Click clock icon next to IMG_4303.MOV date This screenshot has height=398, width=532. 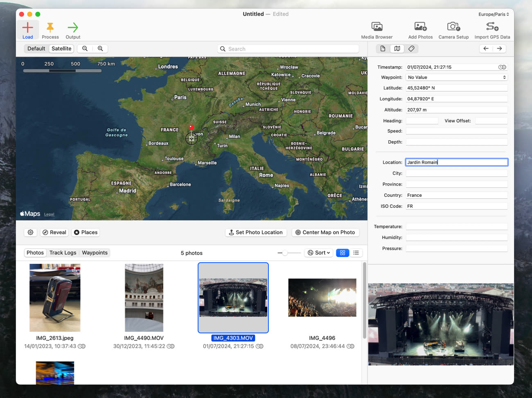pos(259,346)
